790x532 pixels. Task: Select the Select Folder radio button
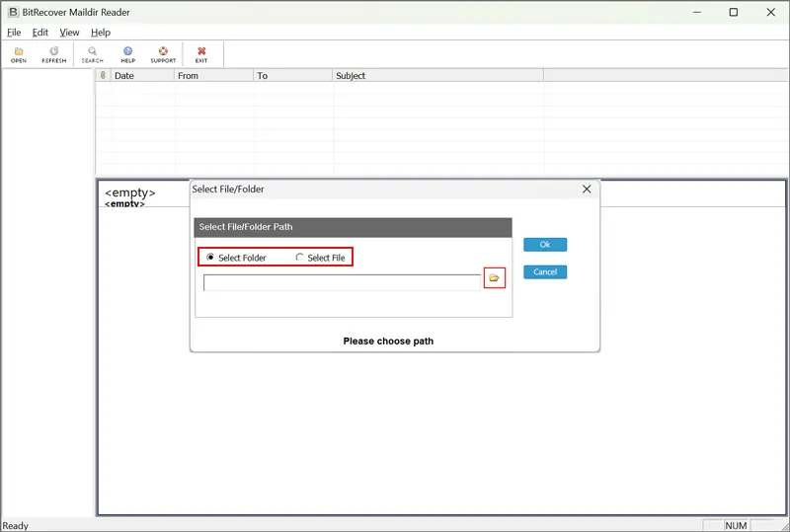click(210, 258)
